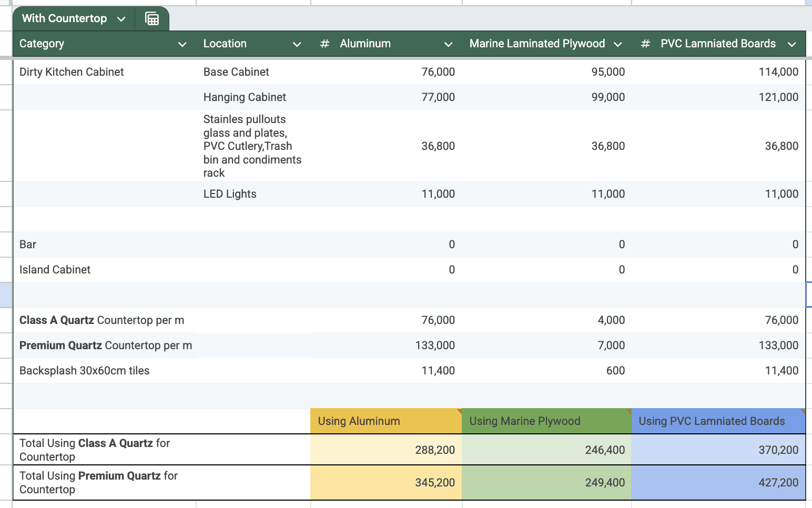Image resolution: width=812 pixels, height=508 pixels.
Task: Select the LED Lights cell
Action: (x=230, y=194)
